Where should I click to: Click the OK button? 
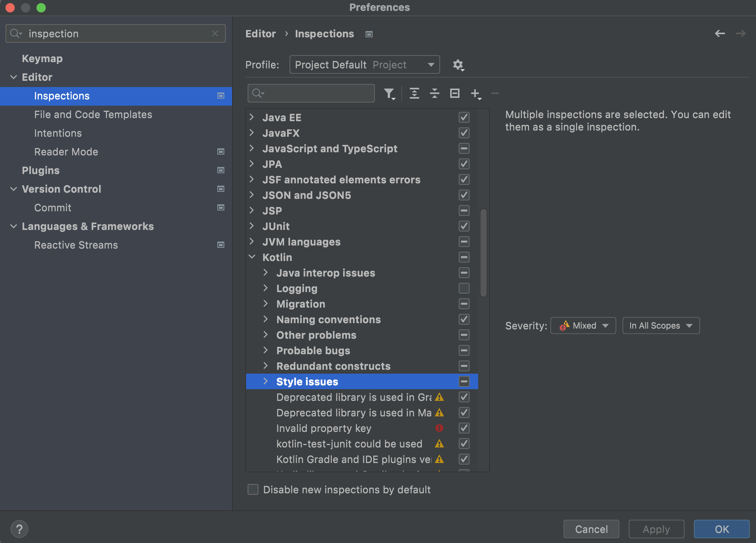point(721,529)
